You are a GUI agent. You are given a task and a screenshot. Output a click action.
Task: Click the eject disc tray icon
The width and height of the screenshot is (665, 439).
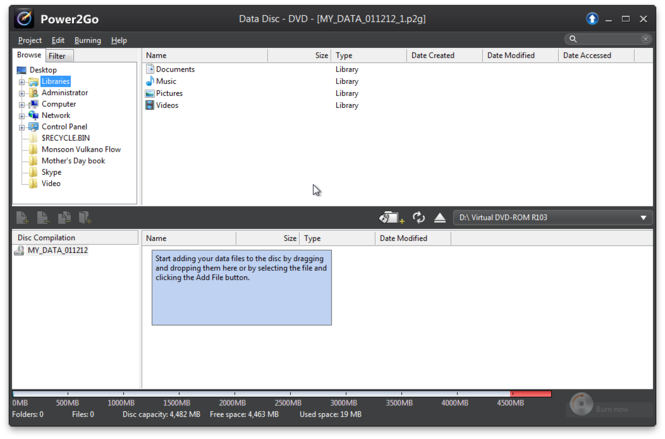(x=440, y=218)
